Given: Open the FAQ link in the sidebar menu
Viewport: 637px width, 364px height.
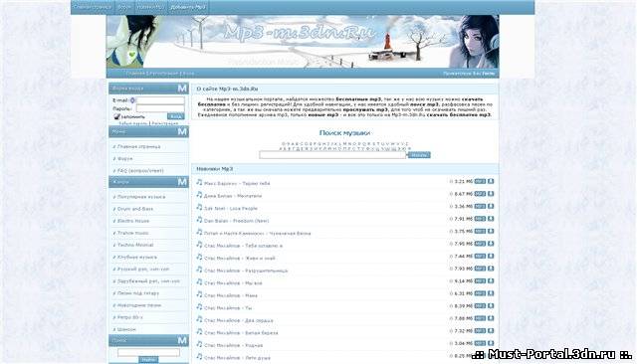Looking at the screenshot, I should (140, 171).
